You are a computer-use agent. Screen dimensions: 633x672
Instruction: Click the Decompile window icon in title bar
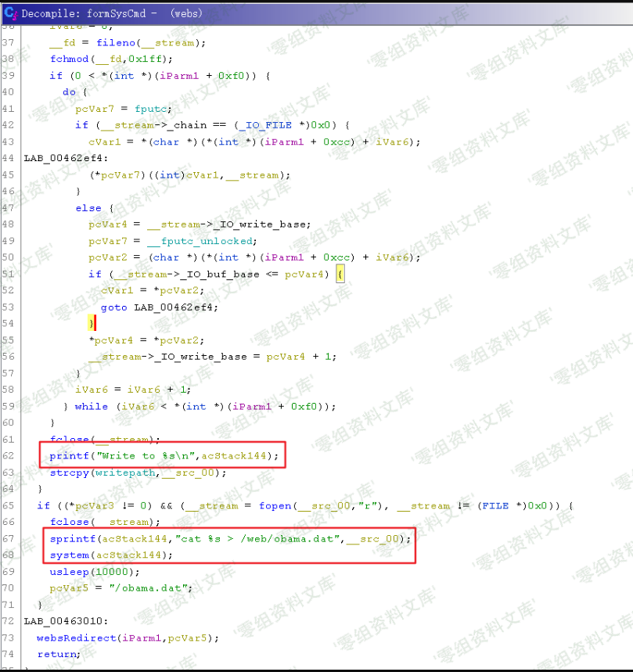(x=11, y=14)
